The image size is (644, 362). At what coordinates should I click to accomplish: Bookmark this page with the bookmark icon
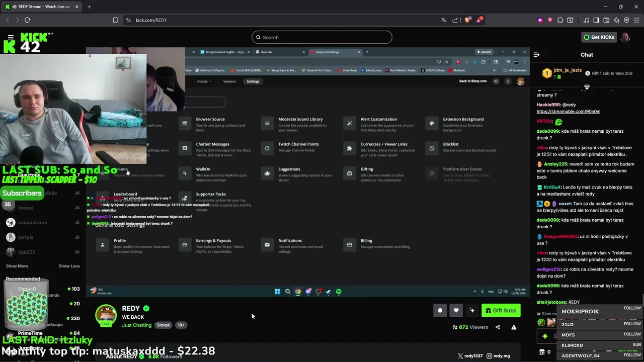click(x=115, y=20)
